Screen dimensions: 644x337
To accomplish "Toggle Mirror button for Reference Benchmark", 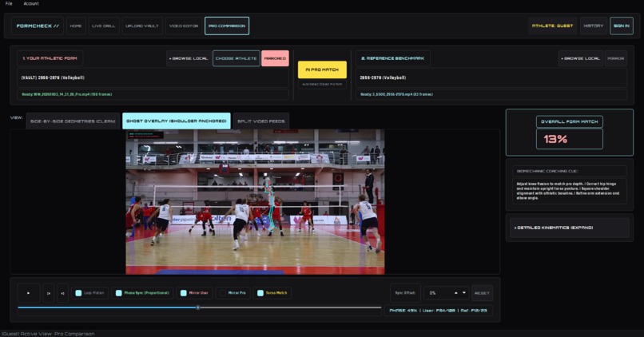I will pyautogui.click(x=616, y=58).
